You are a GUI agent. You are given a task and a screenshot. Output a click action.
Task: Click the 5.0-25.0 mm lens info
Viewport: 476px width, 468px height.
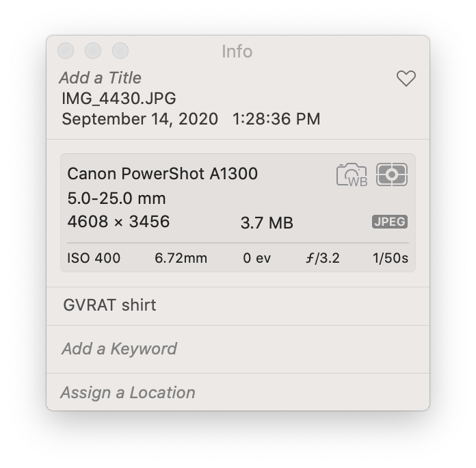(117, 198)
